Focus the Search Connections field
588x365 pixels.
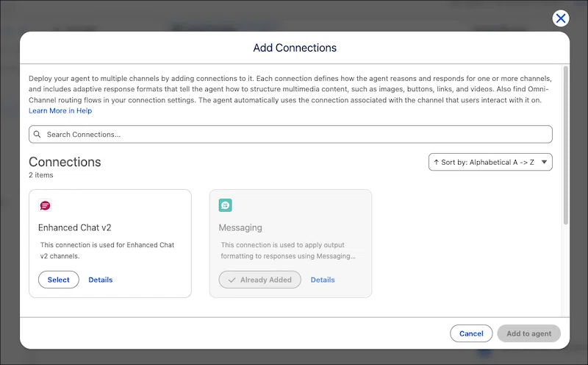point(290,134)
